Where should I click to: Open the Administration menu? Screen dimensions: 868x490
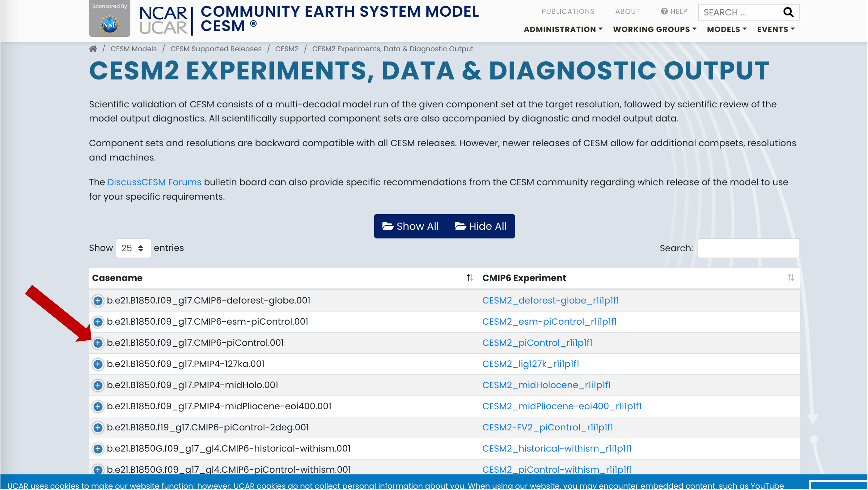563,29
